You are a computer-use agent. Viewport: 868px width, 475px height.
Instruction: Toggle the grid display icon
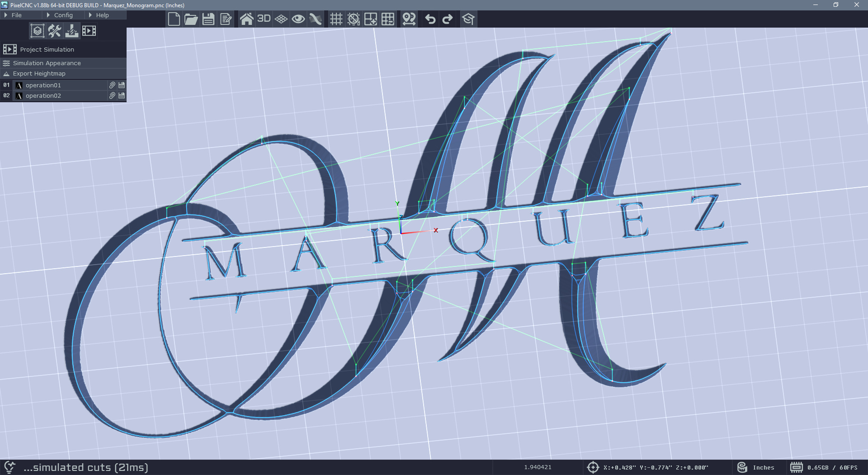coord(336,19)
